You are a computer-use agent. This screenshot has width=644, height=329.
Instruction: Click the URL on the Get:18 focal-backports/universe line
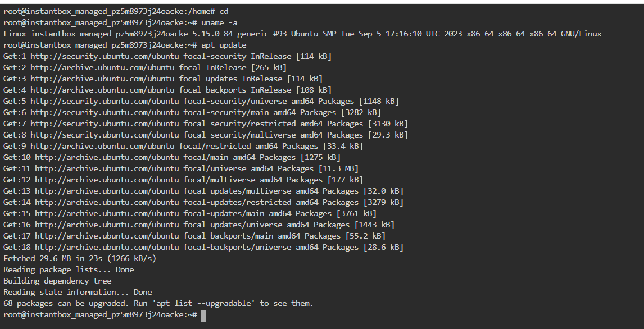107,247
